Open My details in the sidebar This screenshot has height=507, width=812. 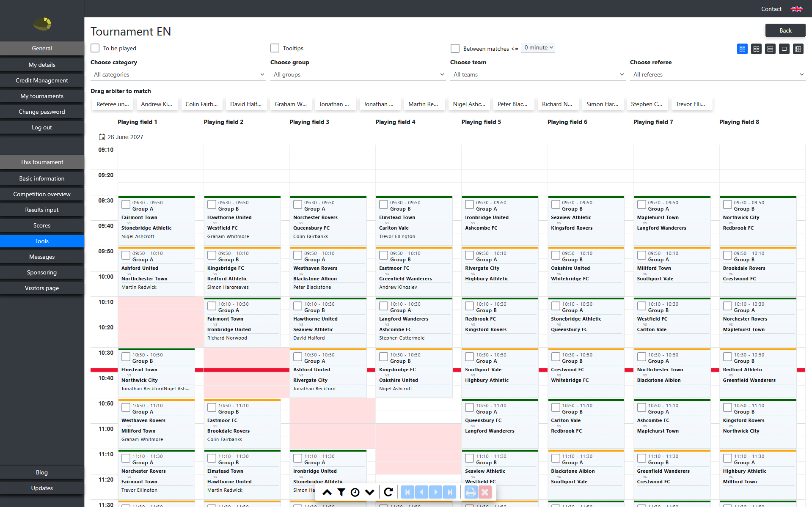click(42, 65)
